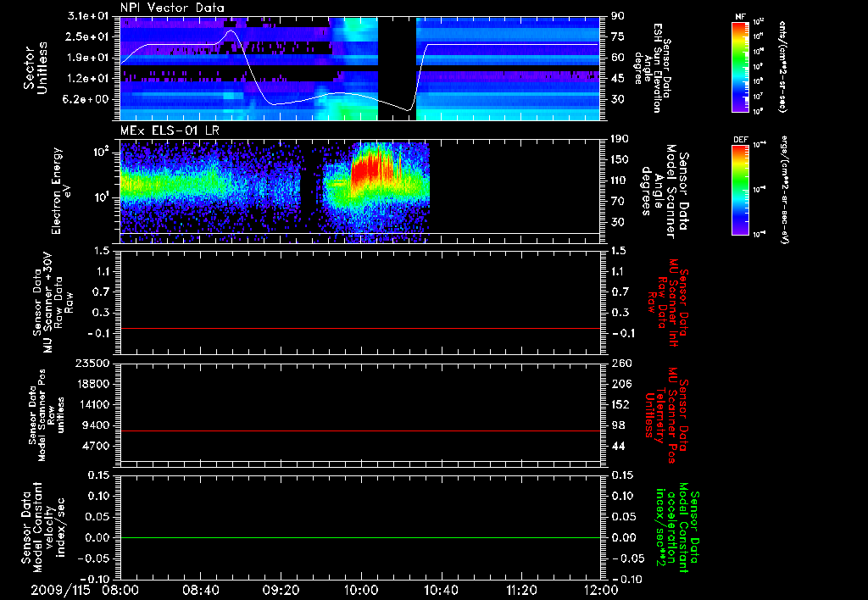Click the "2.5e+01" sector tick label

(88, 36)
